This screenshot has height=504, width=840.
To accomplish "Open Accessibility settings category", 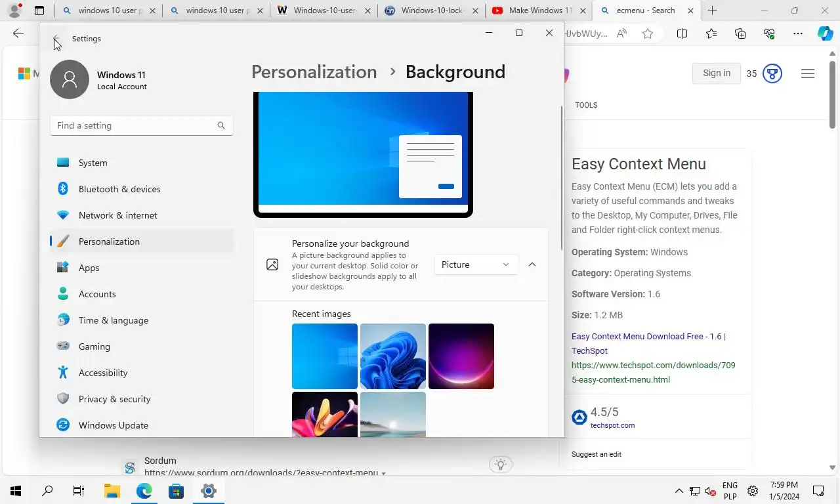I will pyautogui.click(x=142, y=373).
